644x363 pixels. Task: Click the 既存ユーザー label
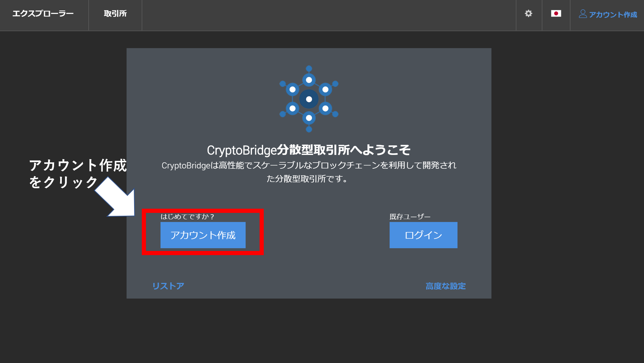coord(410,217)
